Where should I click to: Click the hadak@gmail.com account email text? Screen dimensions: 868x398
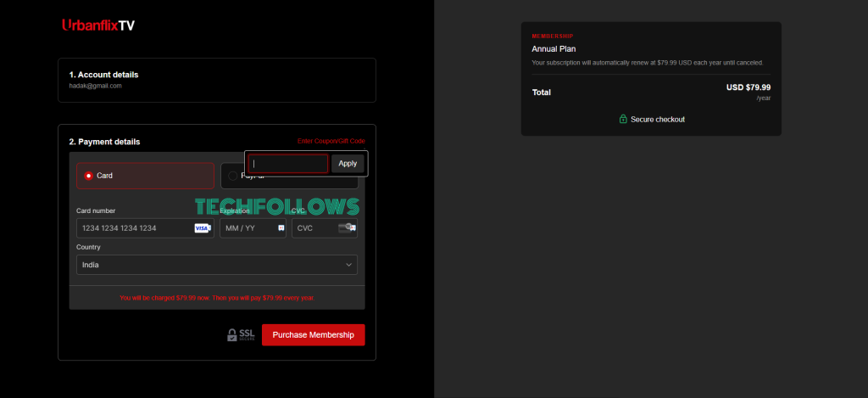(95, 86)
